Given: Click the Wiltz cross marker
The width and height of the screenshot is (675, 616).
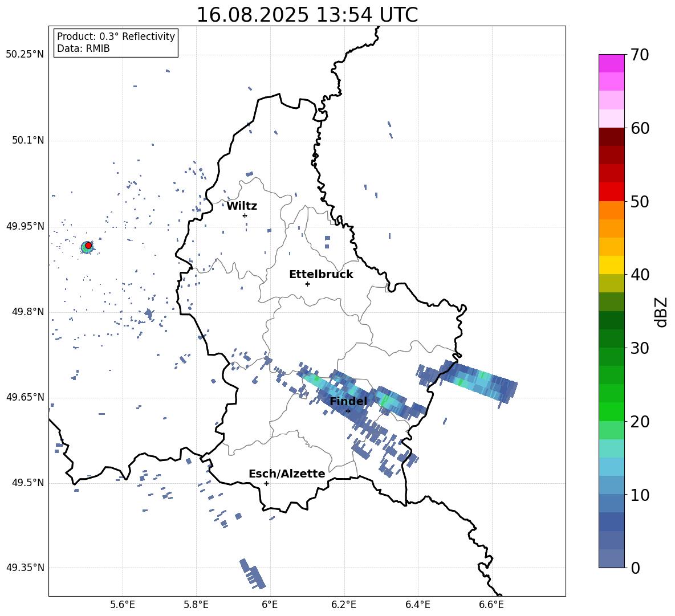Looking at the screenshot, I should point(245,215).
